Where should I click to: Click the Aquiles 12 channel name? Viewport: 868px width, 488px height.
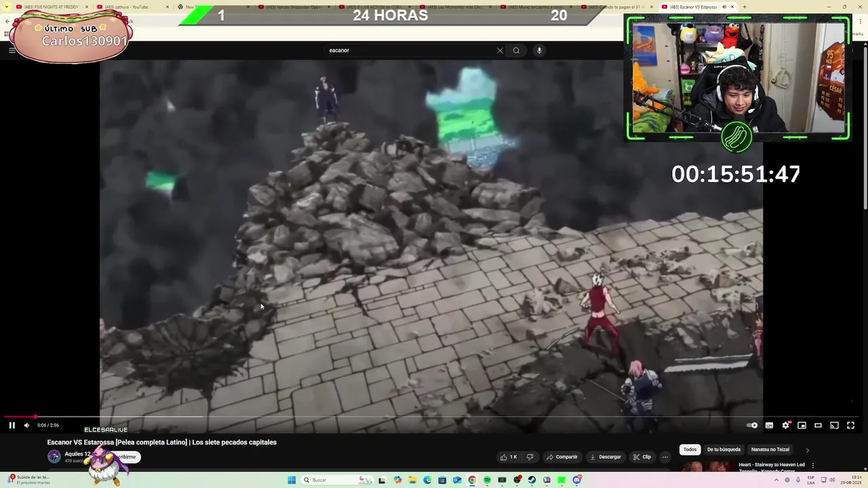(77, 454)
